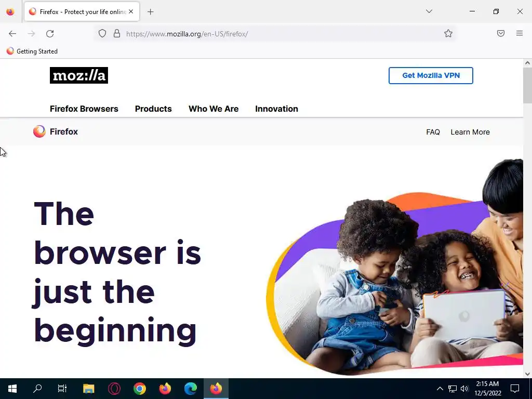The height and width of the screenshot is (399, 532).
Task: Click the hero family illustration image
Action: click(395, 267)
